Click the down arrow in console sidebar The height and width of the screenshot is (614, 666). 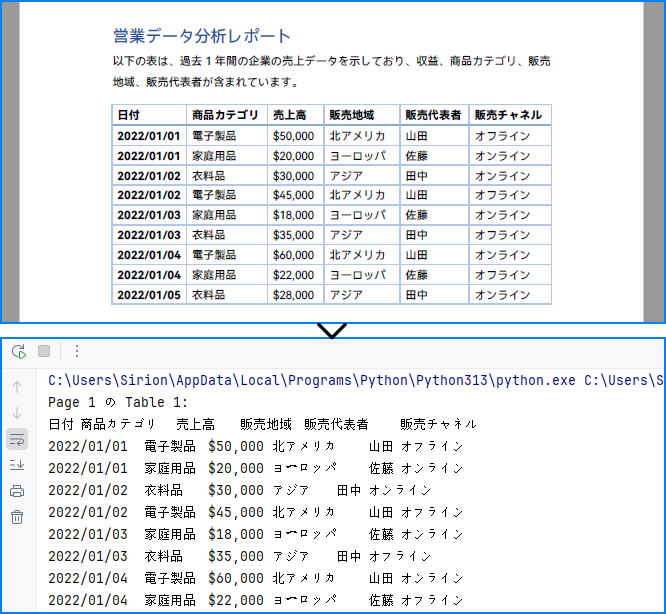point(17,412)
